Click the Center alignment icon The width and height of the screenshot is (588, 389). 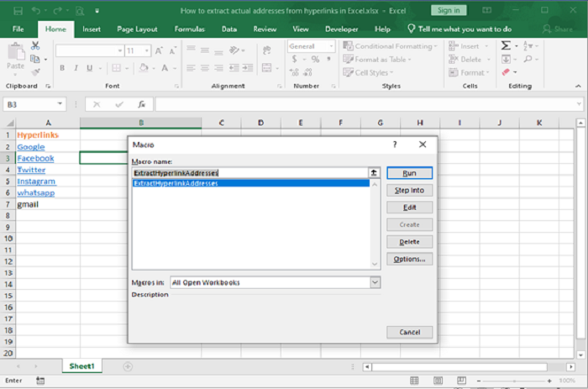click(205, 68)
